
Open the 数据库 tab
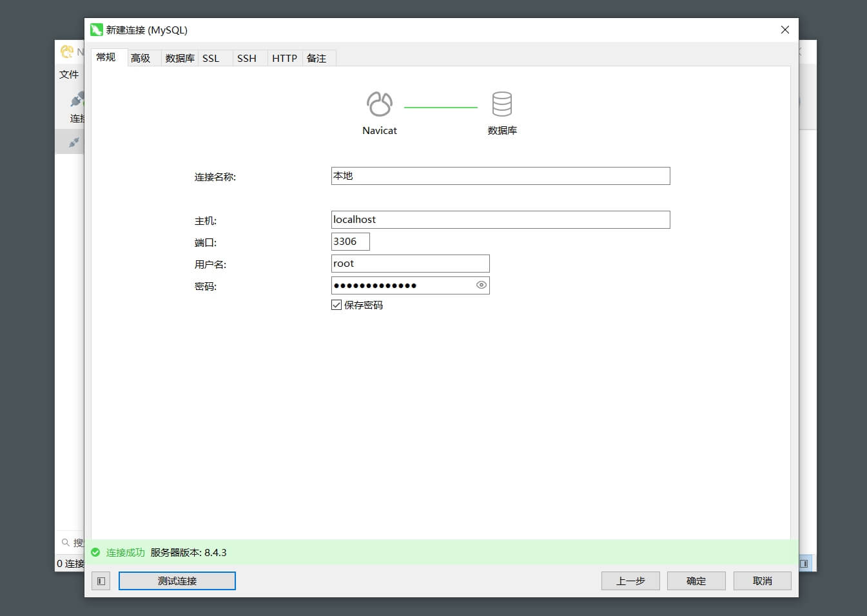[180, 58]
